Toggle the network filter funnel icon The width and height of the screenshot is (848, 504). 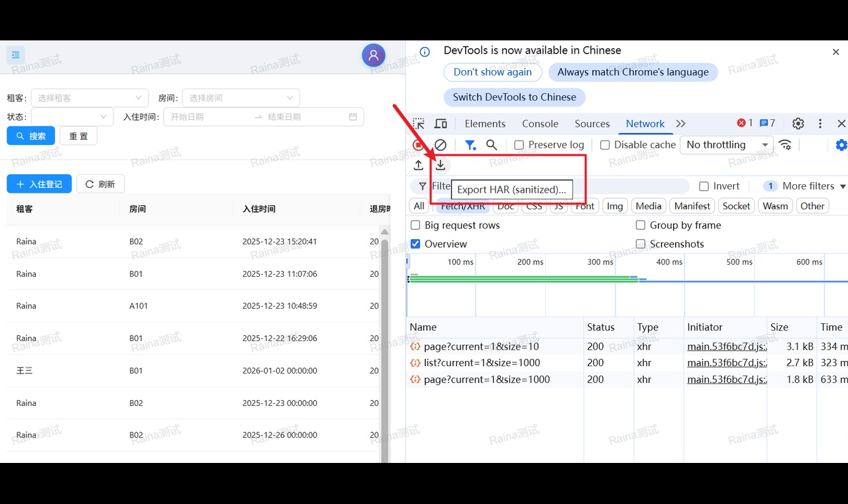point(470,145)
